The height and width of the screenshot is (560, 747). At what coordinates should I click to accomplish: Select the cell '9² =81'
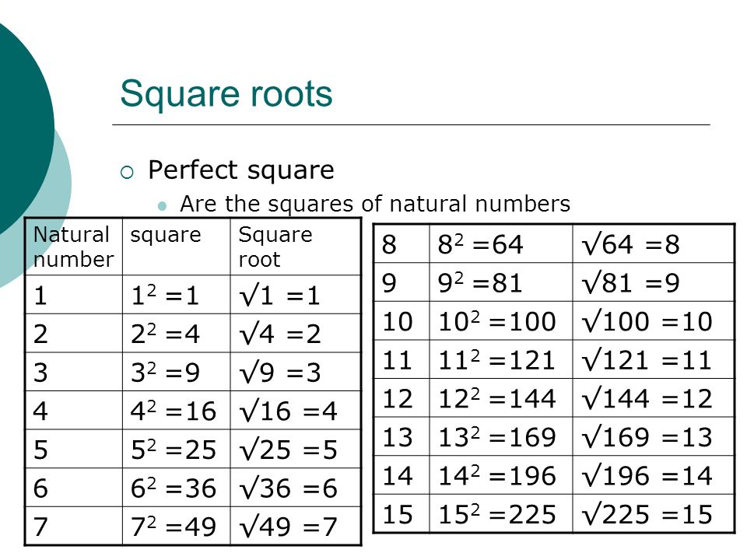(500, 282)
